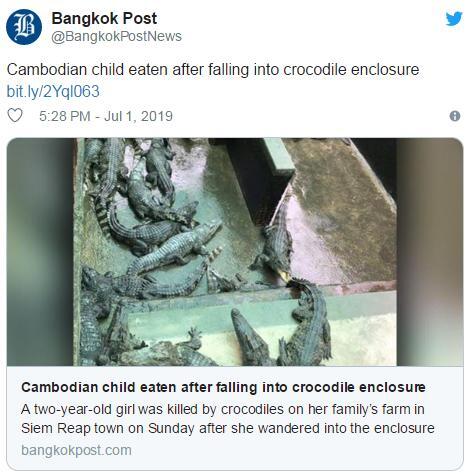This screenshot has height=476, width=470.
Task: Visit the @BangkokPostNews handle
Action: (116, 36)
